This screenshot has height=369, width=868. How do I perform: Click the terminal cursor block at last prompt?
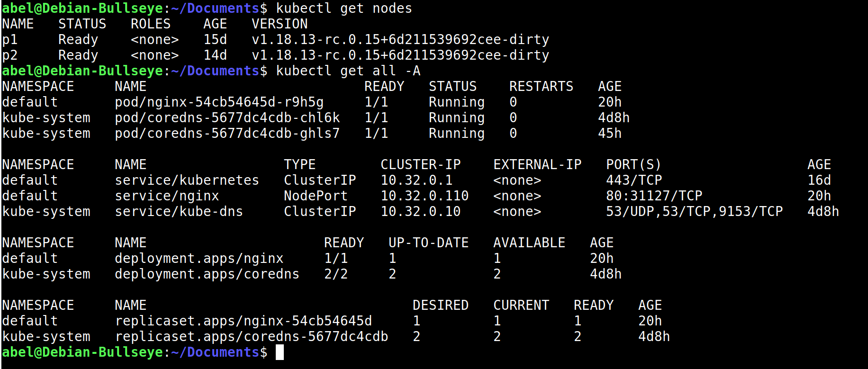click(x=280, y=352)
